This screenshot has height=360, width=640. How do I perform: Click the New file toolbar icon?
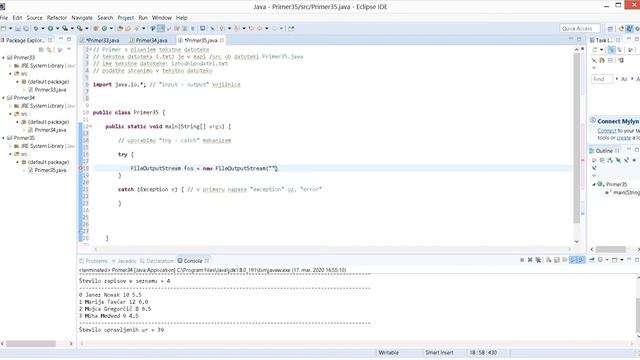pos(4,29)
